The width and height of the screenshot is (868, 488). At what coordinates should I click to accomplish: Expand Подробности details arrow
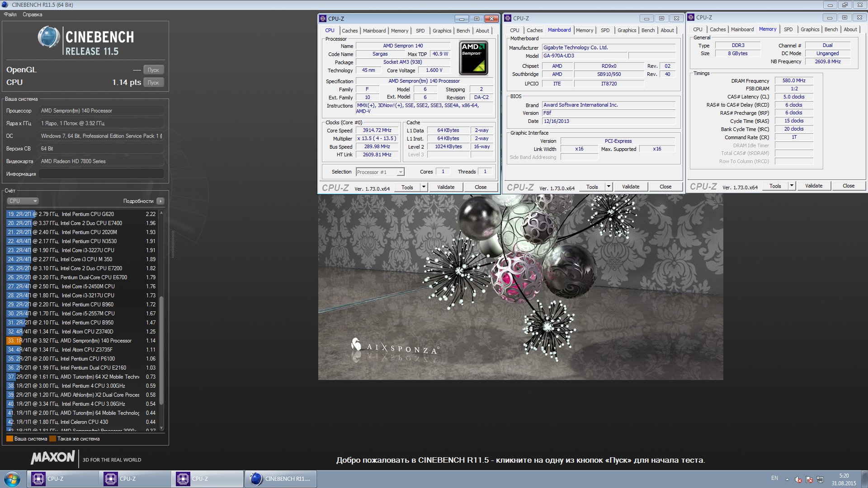point(160,201)
